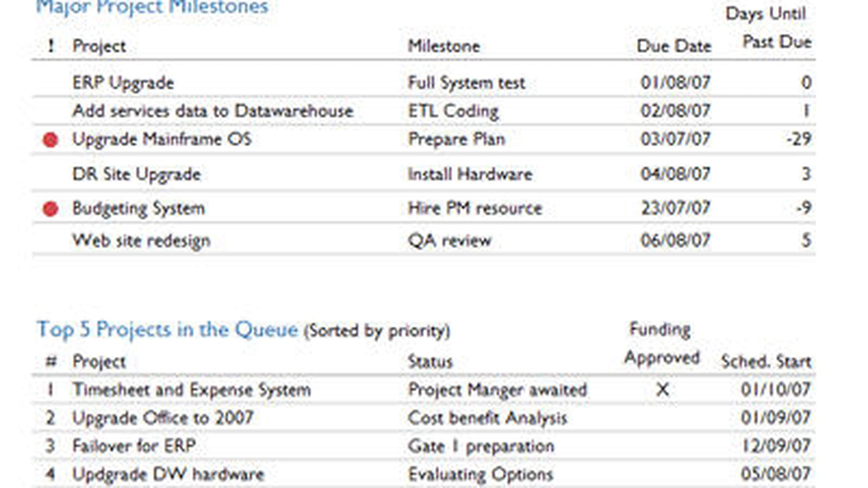868x488 pixels.
Task: Select 'Failover for ERP' project
Action: pyautogui.click(x=134, y=446)
